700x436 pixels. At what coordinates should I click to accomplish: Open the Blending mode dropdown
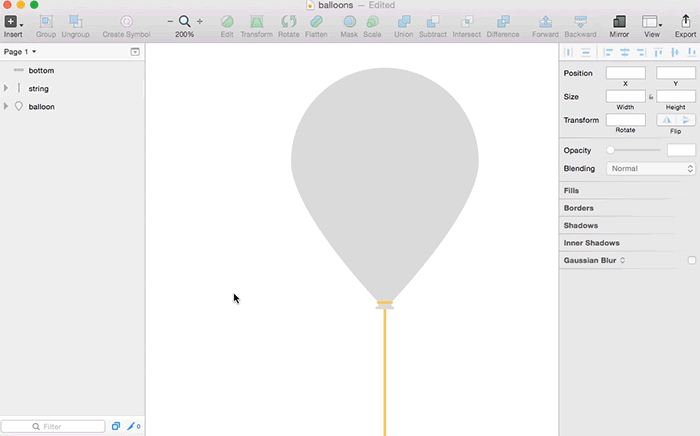pyautogui.click(x=650, y=168)
